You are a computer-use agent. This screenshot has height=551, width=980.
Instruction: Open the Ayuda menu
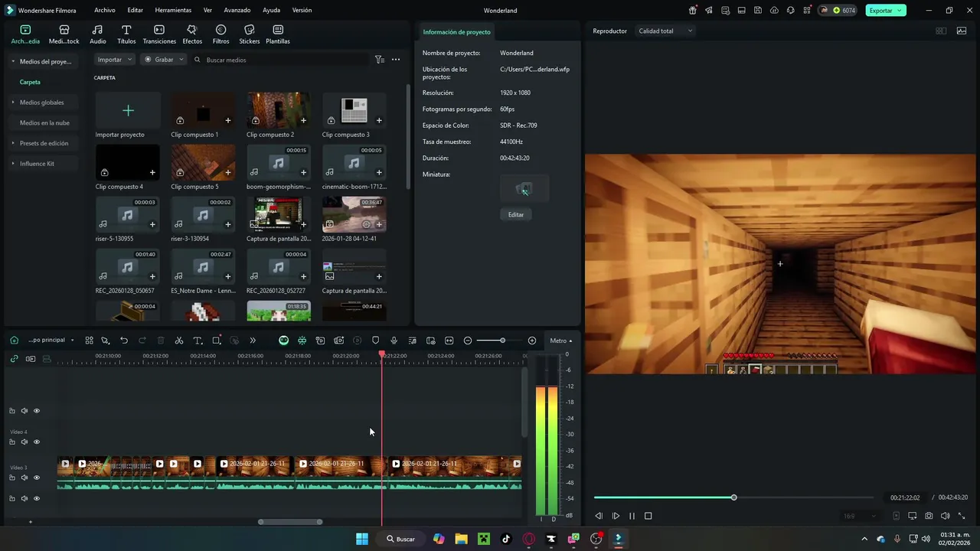(271, 11)
